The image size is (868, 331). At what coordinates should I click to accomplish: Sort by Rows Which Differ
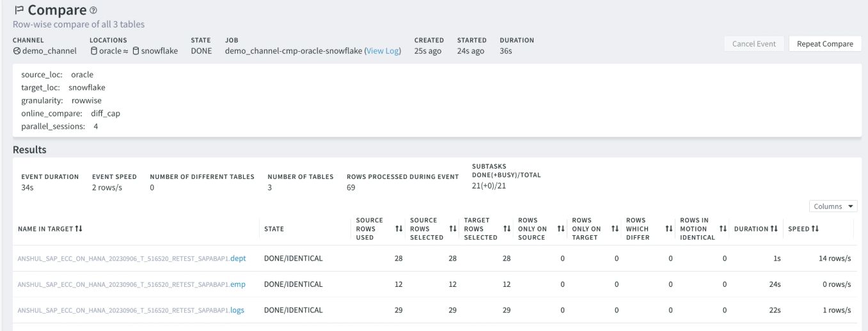click(669, 229)
